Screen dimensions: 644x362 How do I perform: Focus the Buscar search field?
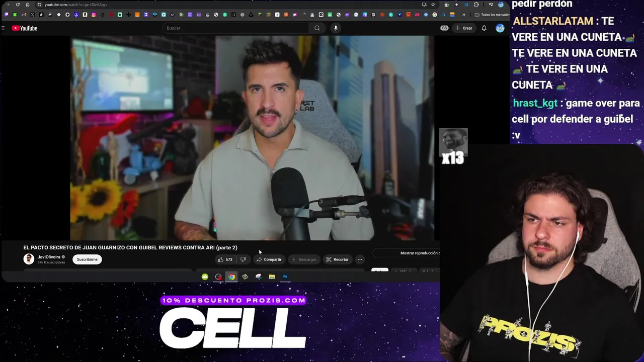[236, 28]
